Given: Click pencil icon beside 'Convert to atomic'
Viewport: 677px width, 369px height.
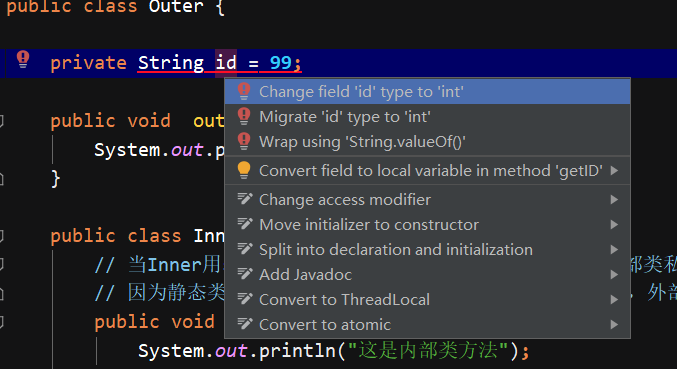Looking at the screenshot, I should pos(245,324).
